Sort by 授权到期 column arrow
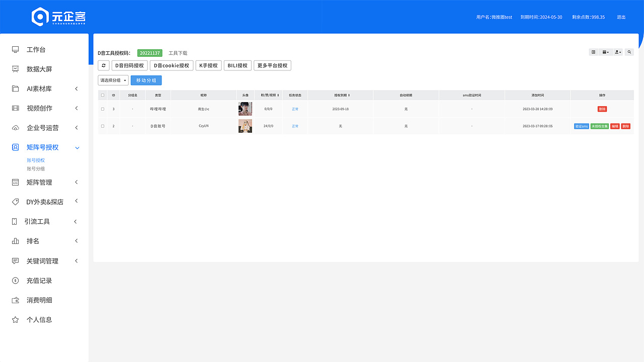Viewport: 644px width, 362px height. [349, 95]
